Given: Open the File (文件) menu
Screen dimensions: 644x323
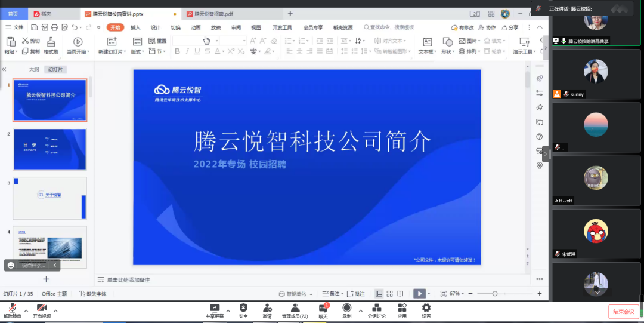Looking at the screenshot, I should pyautogui.click(x=15, y=27).
